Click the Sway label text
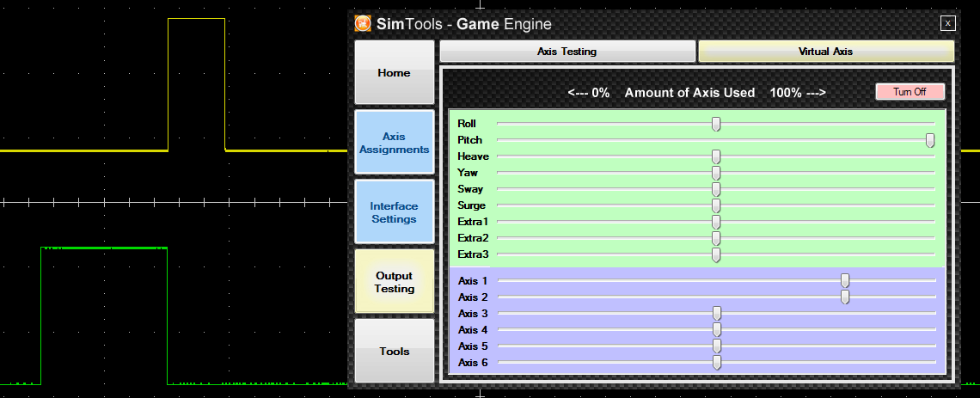The height and width of the screenshot is (398, 980). 470,189
